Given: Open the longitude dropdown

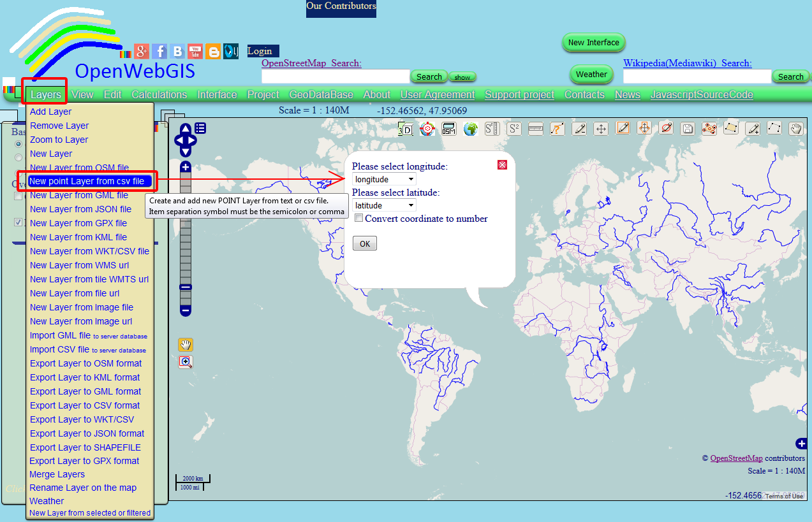Looking at the screenshot, I should click(384, 179).
